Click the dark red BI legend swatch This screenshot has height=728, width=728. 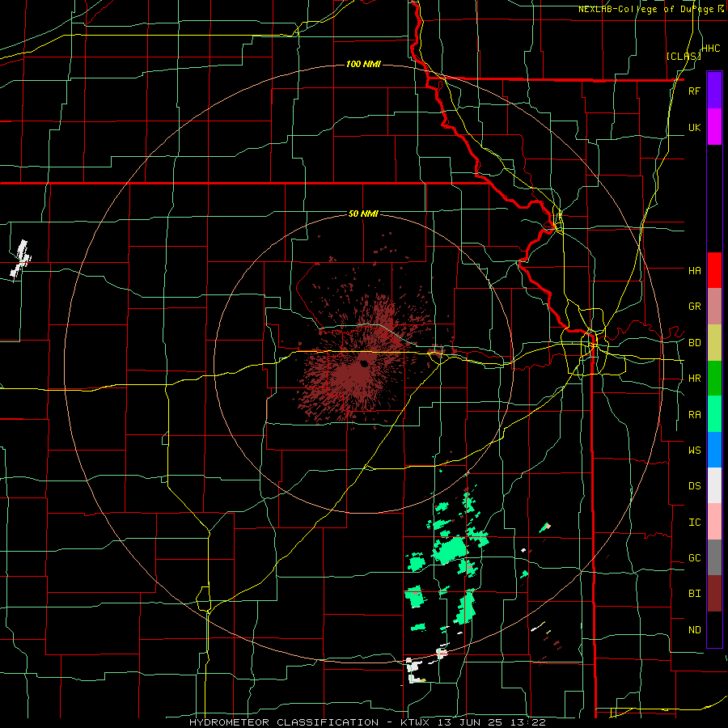714,594
